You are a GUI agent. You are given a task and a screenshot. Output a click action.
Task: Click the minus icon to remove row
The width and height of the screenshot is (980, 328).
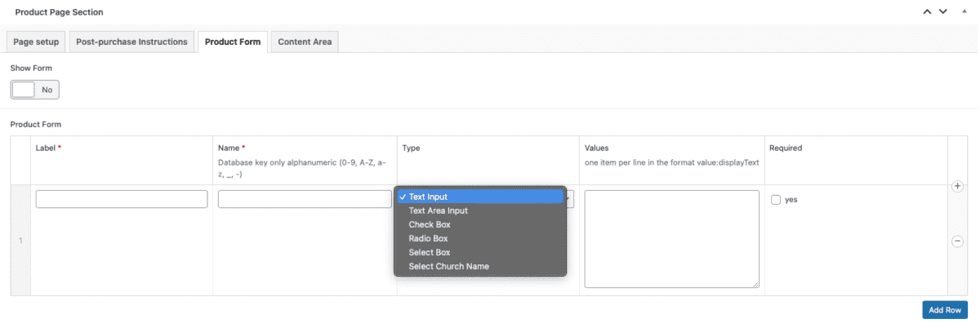tap(957, 241)
